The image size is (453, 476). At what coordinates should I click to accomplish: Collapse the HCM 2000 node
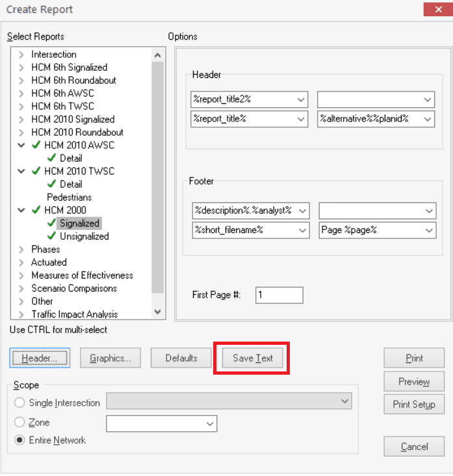21,210
